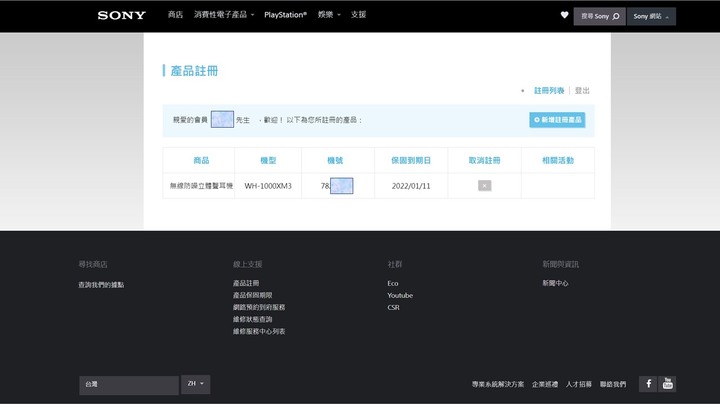Click the 相關活動 column header
This screenshot has height=405, width=720.
(x=558, y=160)
